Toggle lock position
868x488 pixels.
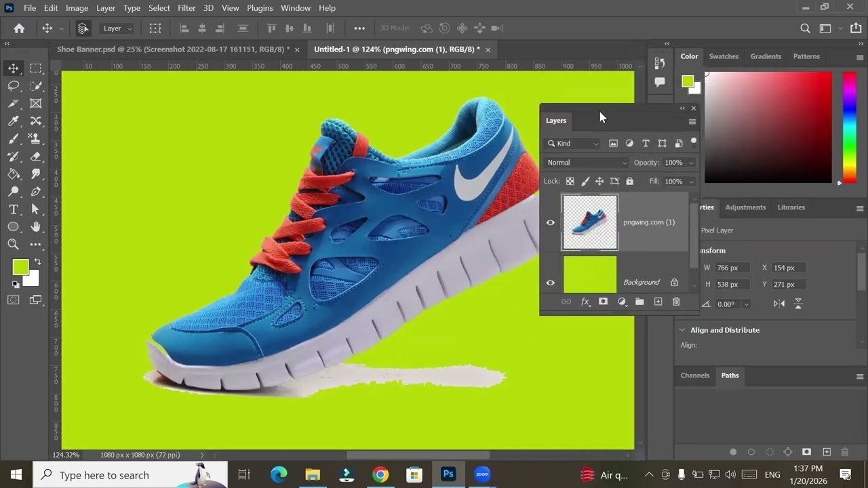[x=599, y=181]
